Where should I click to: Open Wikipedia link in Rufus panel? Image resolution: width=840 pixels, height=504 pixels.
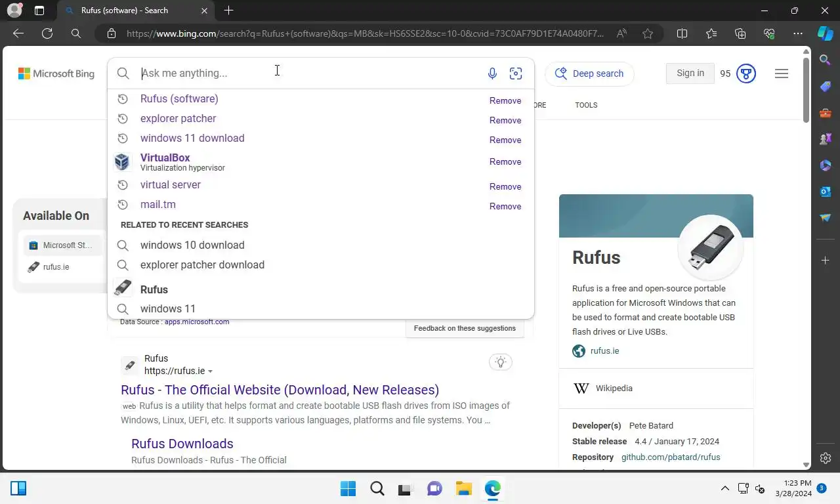pyautogui.click(x=614, y=388)
